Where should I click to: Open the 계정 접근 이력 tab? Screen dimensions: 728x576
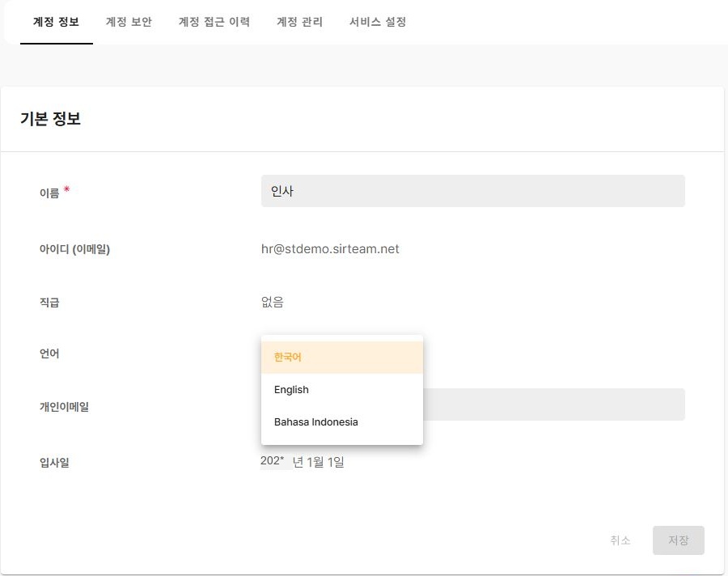[214, 22]
